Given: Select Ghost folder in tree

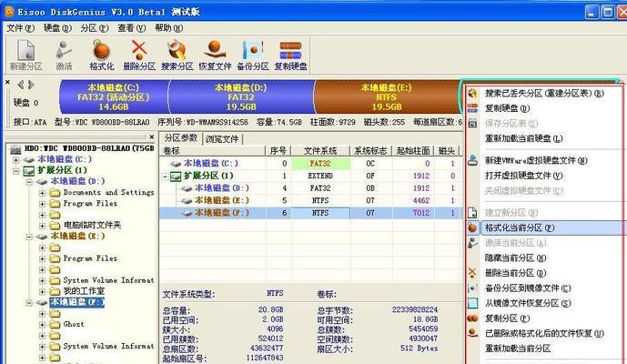Looking at the screenshot, I should coord(74,324).
